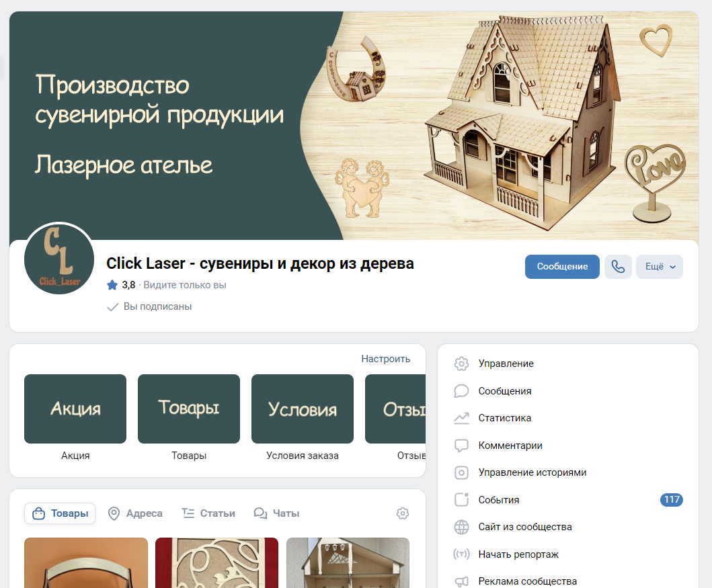The image size is (712, 588).
Task: Click the community cover banner image
Action: click(354, 126)
